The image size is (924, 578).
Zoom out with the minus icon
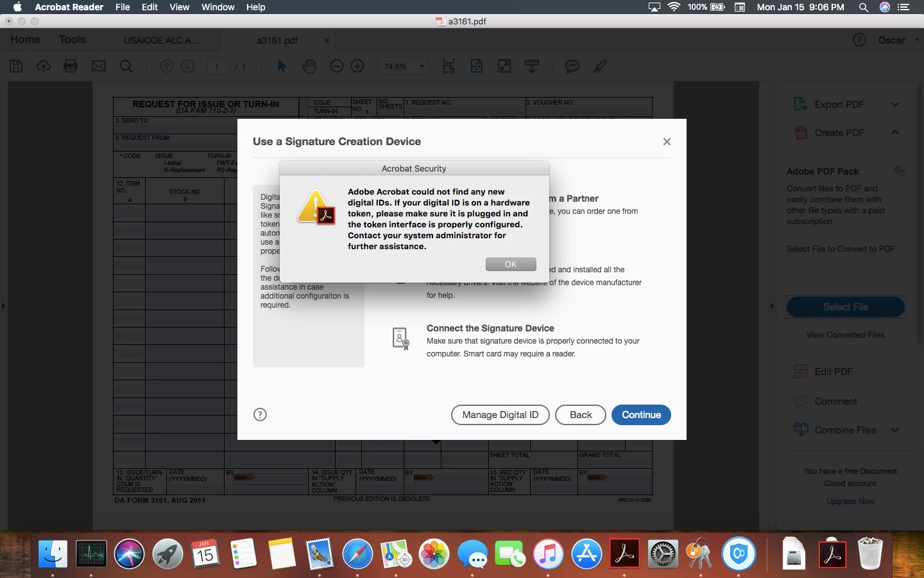pyautogui.click(x=337, y=66)
